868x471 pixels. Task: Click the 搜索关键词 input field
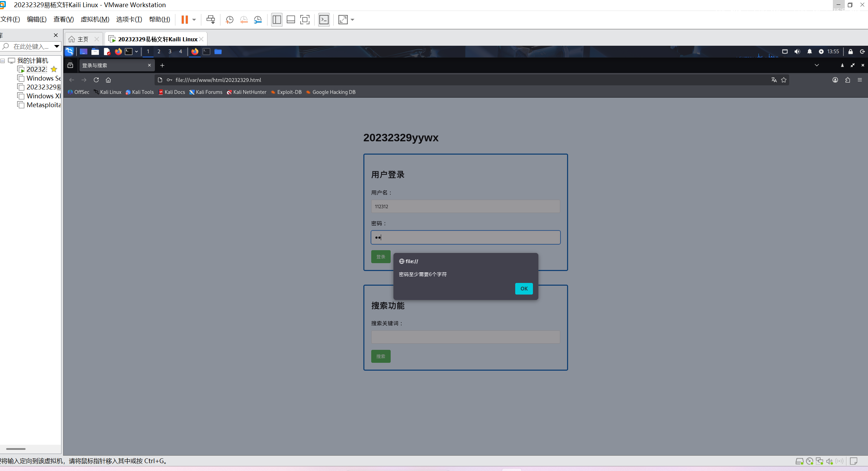tap(465, 337)
